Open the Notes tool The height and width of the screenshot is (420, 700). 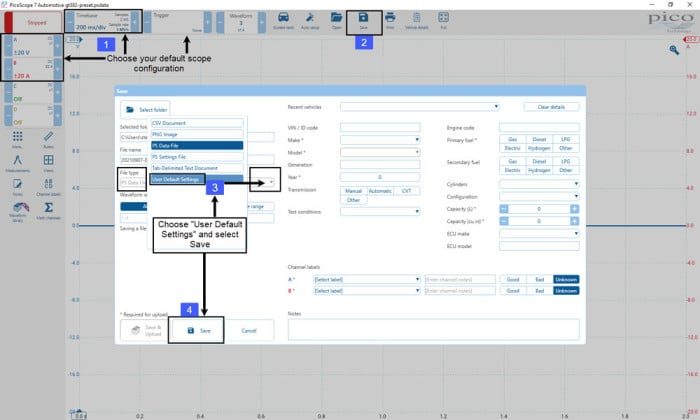[x=17, y=187]
